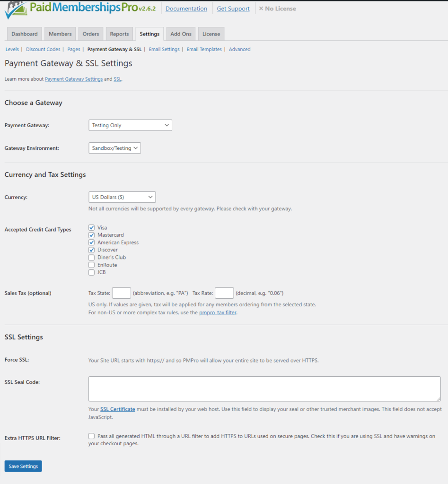Screen dimensions: 448x484
Task: Change currency using the Currency dropdown
Action: 122,197
